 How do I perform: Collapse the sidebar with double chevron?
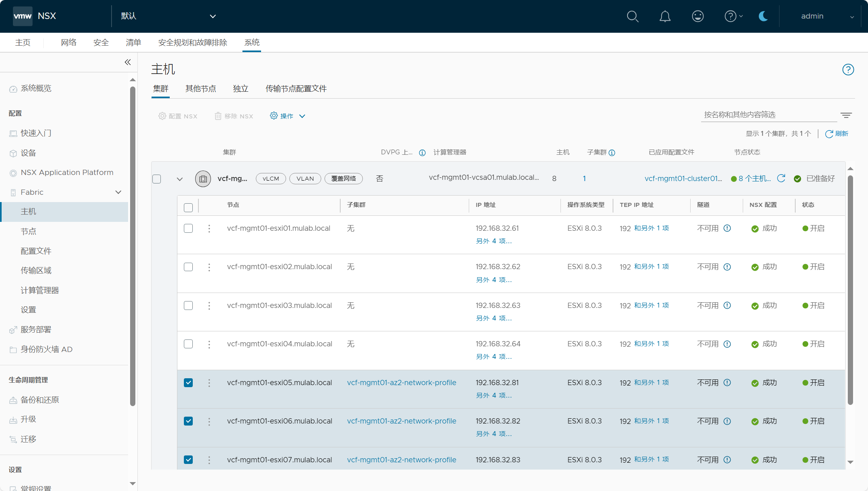128,62
